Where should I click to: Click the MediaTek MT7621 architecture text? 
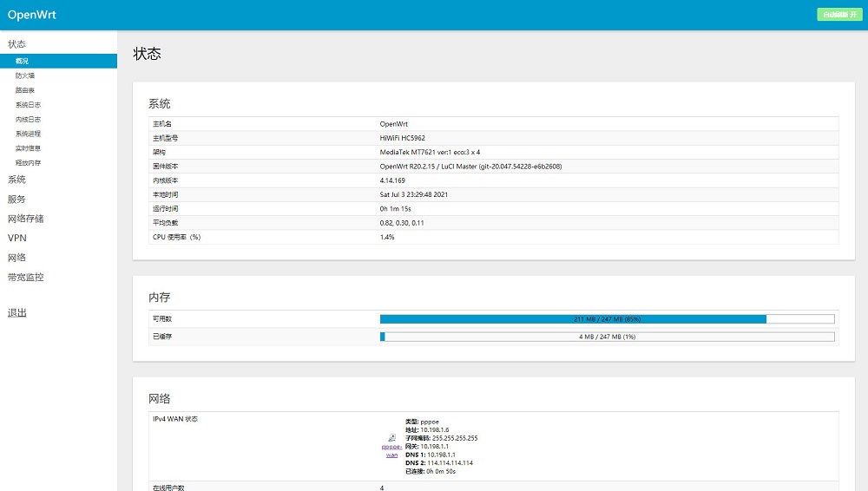point(431,152)
